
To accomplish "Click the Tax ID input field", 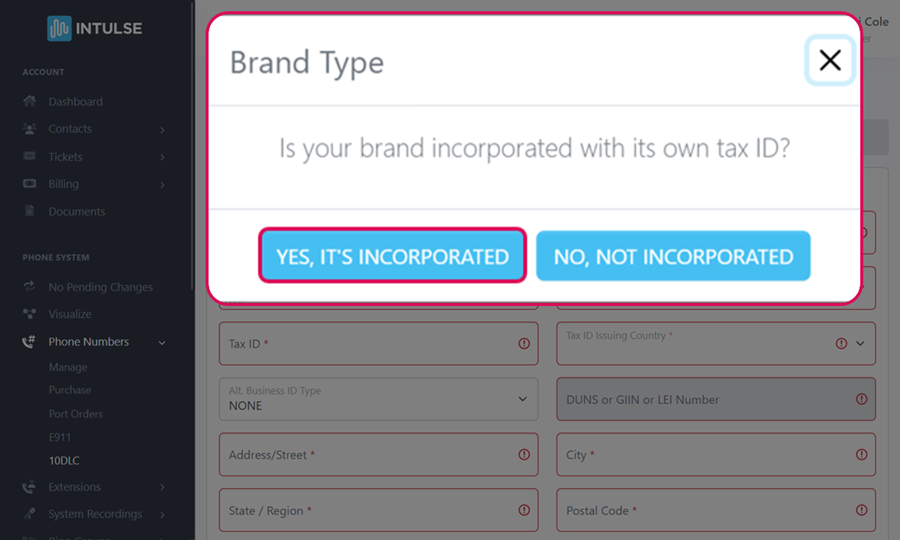I will pos(370,343).
